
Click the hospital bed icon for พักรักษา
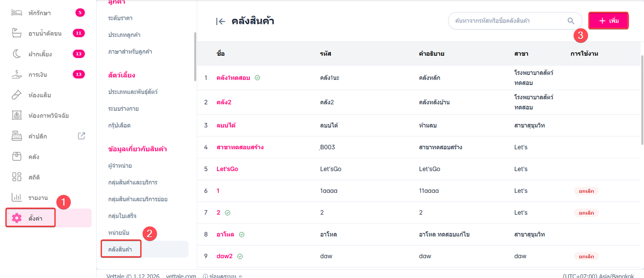click(x=17, y=12)
